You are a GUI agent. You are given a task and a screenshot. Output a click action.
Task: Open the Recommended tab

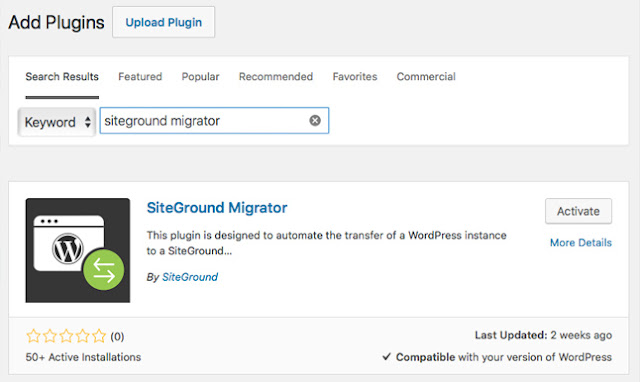[x=276, y=77]
